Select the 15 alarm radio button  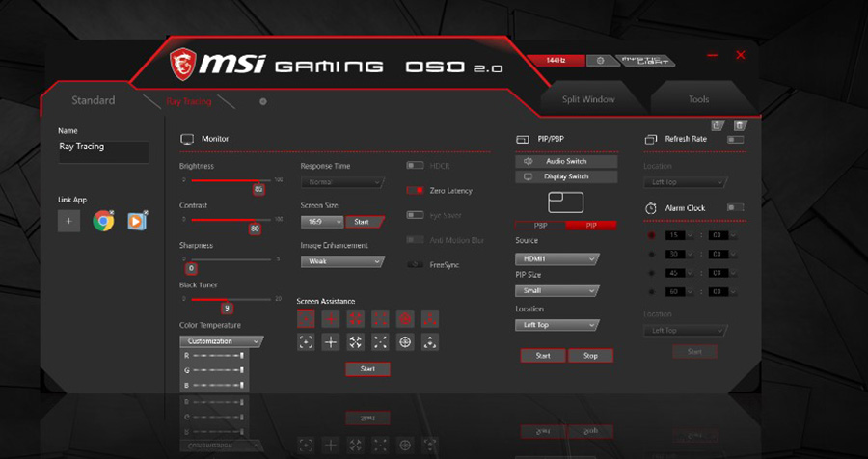tap(651, 235)
